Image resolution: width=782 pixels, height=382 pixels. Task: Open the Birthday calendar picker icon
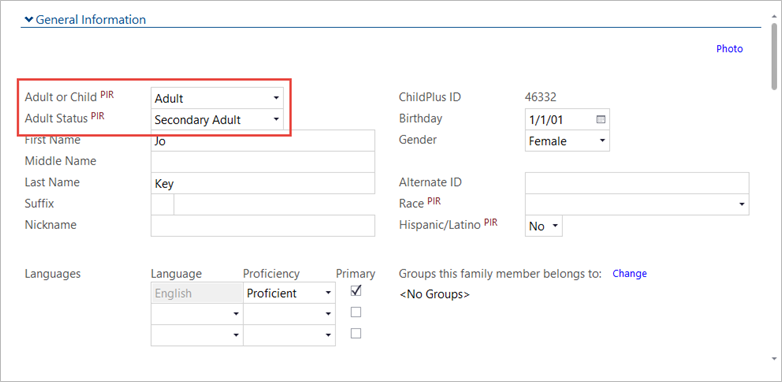(600, 120)
